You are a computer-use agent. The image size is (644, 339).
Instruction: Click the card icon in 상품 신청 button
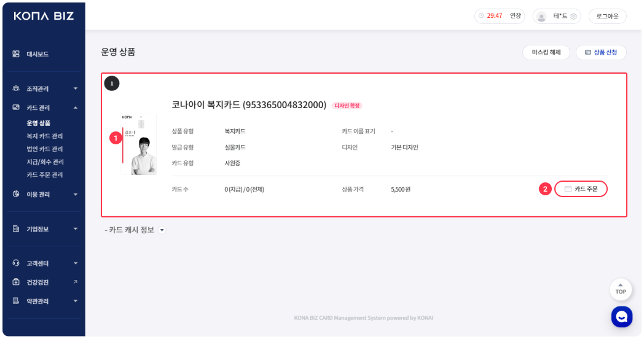click(x=587, y=53)
